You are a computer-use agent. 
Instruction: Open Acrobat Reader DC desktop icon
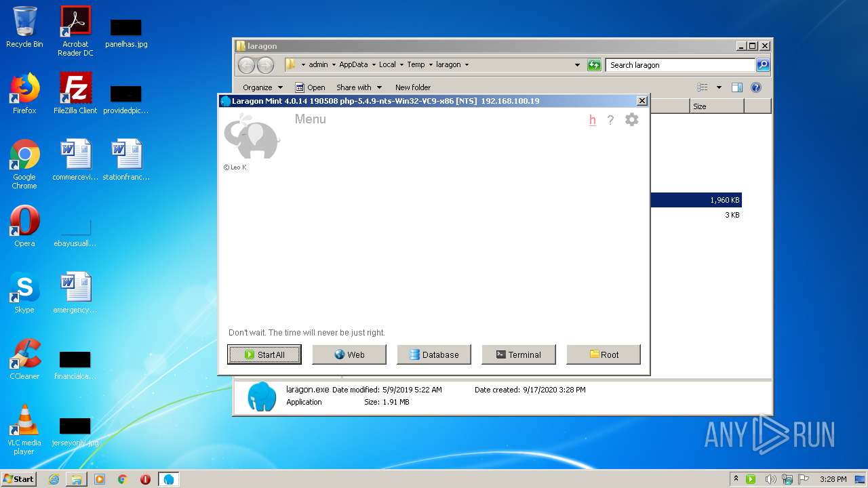click(x=75, y=30)
